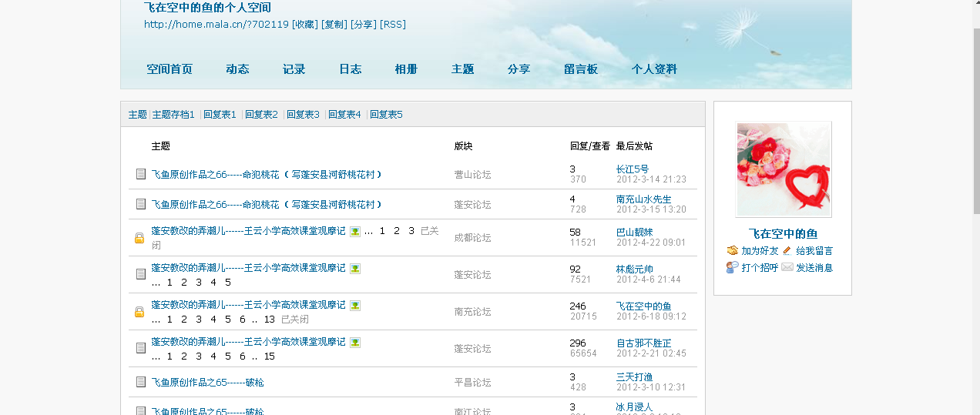The width and height of the screenshot is (980, 415).
Task: Click the greeting icon beside 打个招呼
Action: coord(732,267)
